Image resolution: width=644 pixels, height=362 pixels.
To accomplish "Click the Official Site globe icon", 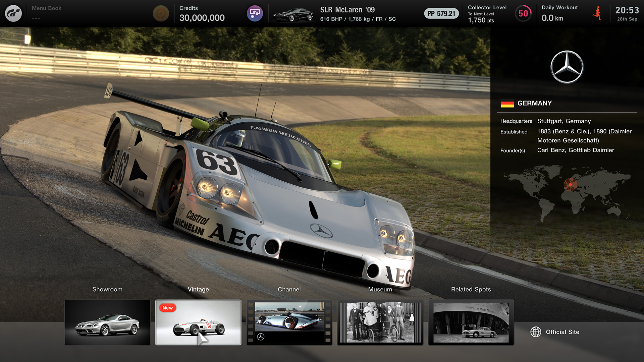I will 536,332.
